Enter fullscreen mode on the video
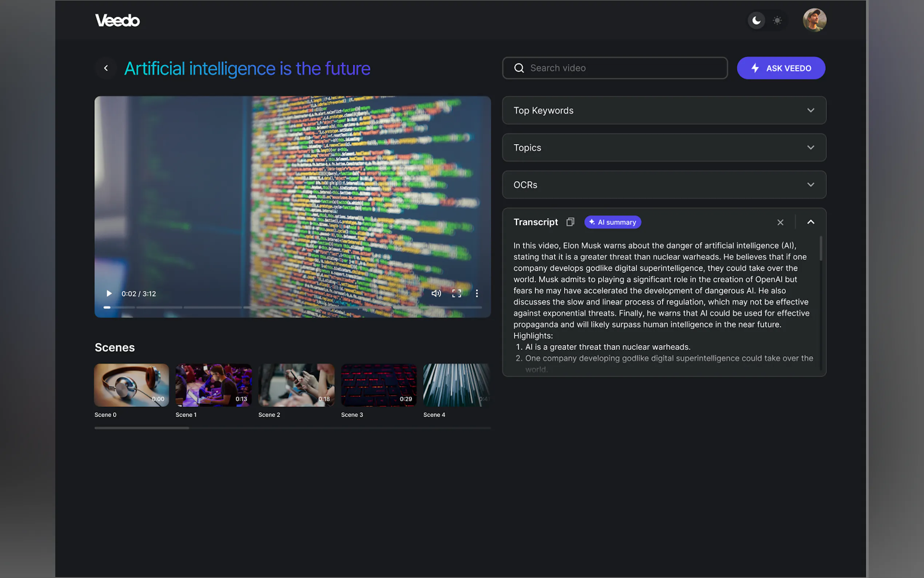This screenshot has height=578, width=924. tap(457, 293)
